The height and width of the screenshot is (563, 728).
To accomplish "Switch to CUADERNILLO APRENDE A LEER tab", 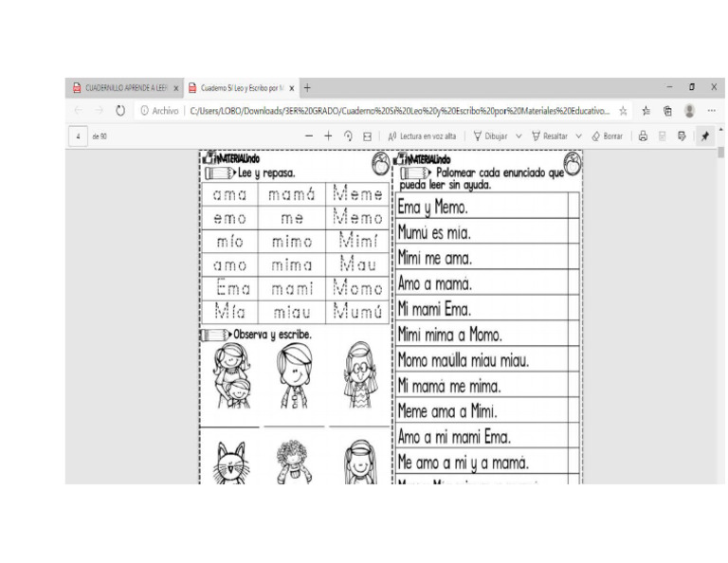I will (124, 88).
